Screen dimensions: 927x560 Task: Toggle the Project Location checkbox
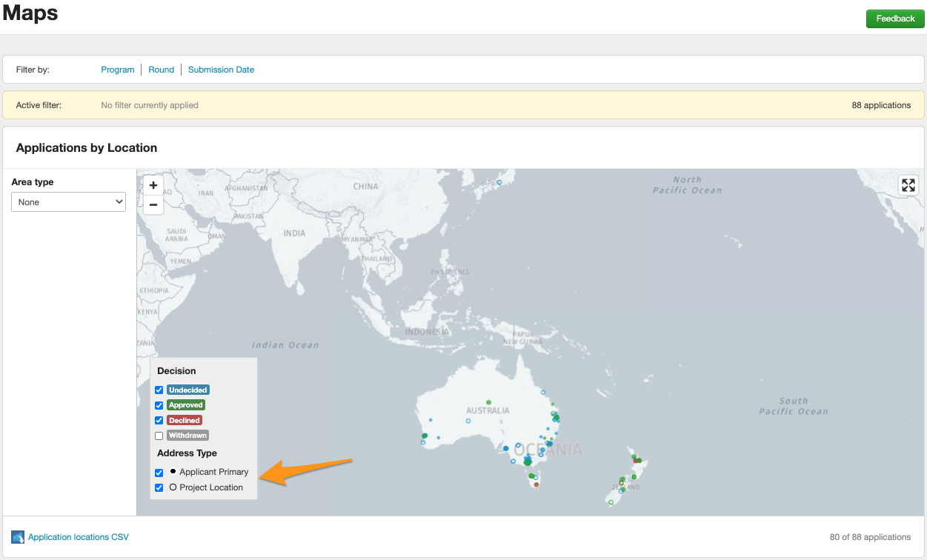(x=159, y=488)
